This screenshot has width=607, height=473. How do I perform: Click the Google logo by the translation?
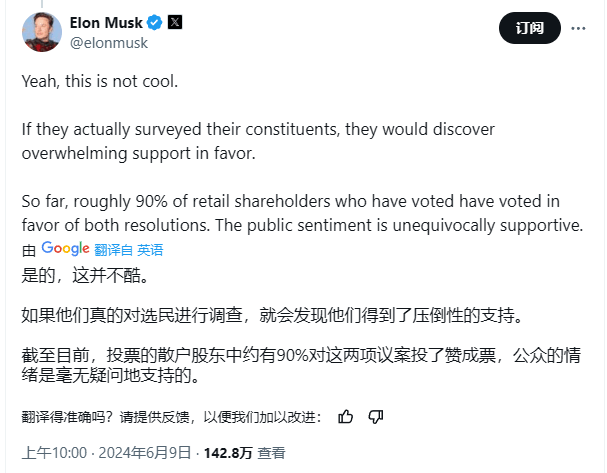66,249
